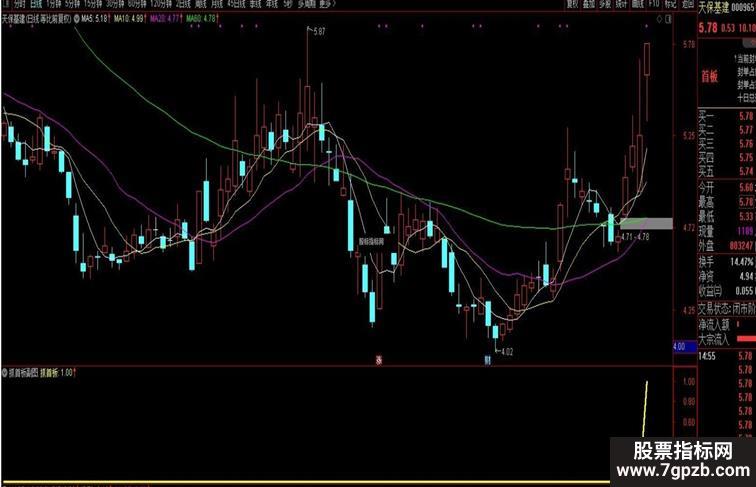Screen dimensions: 756x487
Task: Click the 交易状态 trading status row
Action: point(727,308)
